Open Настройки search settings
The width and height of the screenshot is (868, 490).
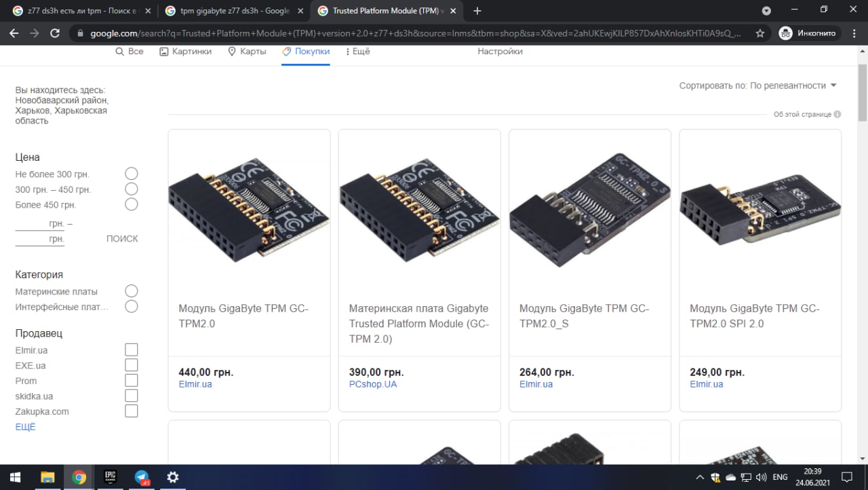(500, 52)
